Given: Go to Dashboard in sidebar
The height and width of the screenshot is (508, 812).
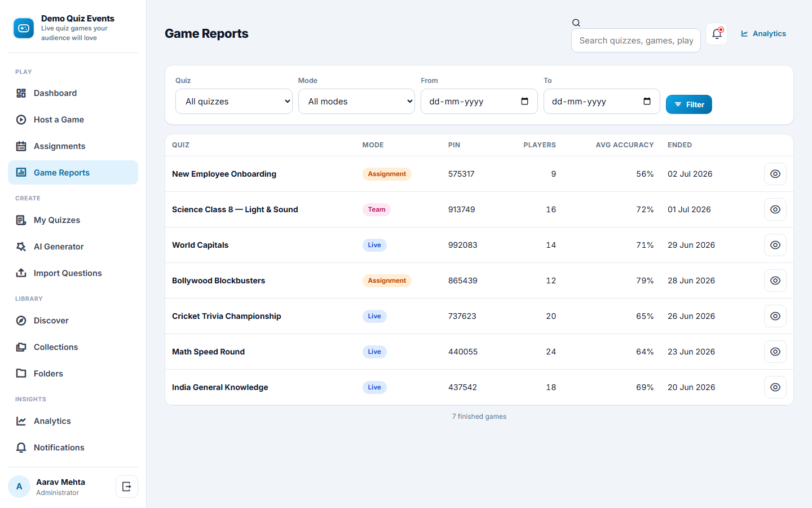Looking at the screenshot, I should coord(73,93).
